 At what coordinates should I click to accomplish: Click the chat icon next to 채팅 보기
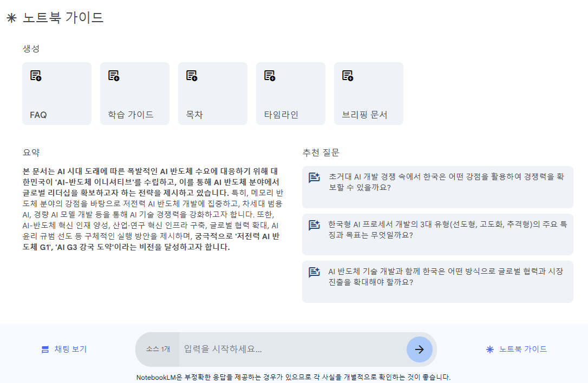click(45, 349)
